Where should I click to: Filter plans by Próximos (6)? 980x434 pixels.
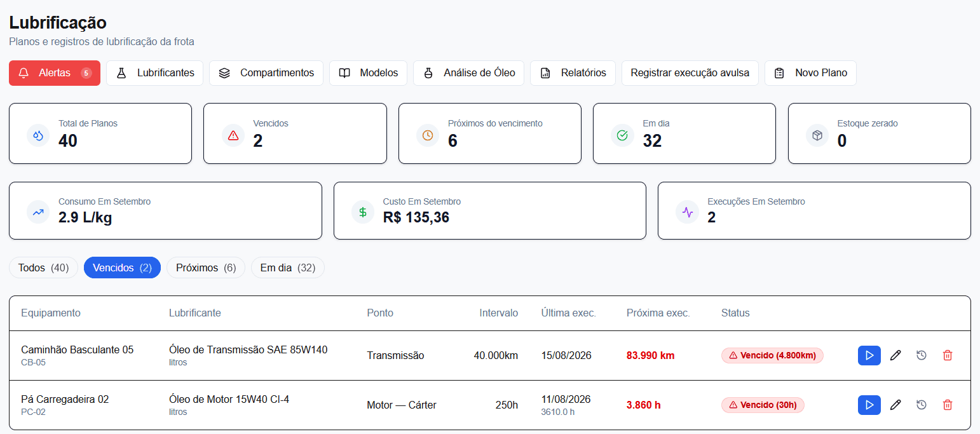(x=206, y=268)
